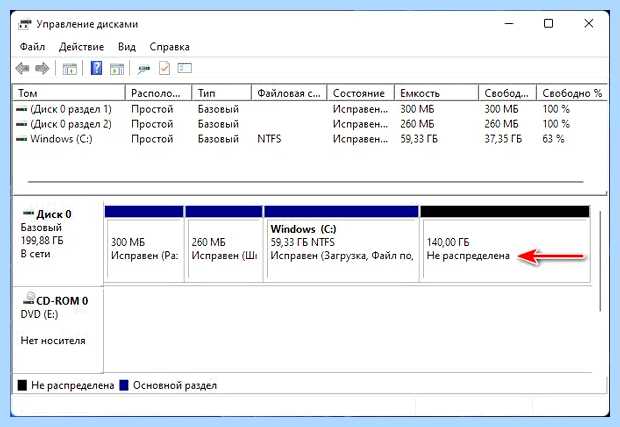Open the Справка menu
Viewport: 620px width, 427px height.
tap(169, 47)
